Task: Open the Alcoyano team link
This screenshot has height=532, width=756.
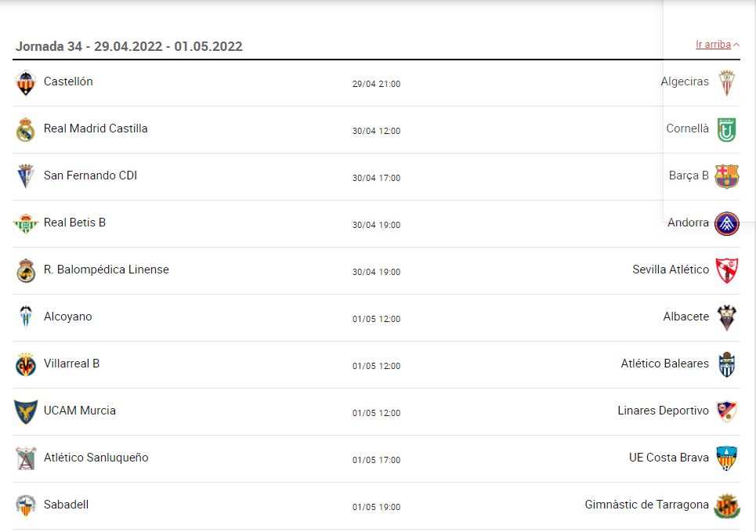Action: [x=68, y=317]
